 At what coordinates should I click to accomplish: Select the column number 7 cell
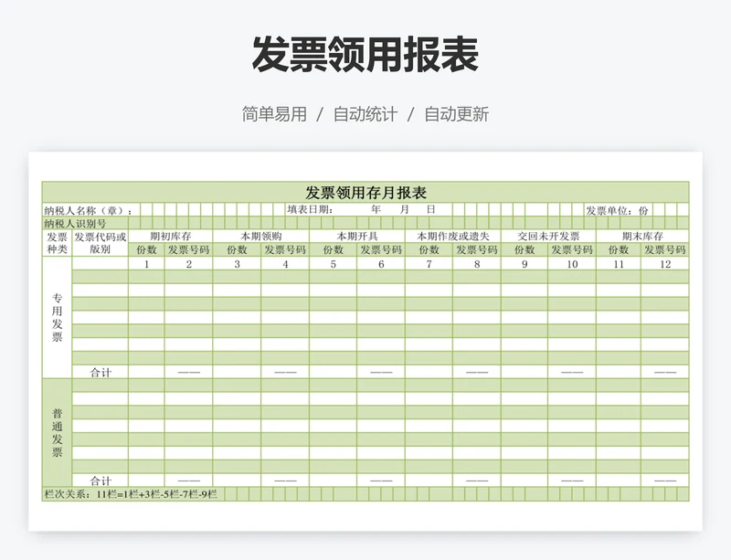click(429, 264)
